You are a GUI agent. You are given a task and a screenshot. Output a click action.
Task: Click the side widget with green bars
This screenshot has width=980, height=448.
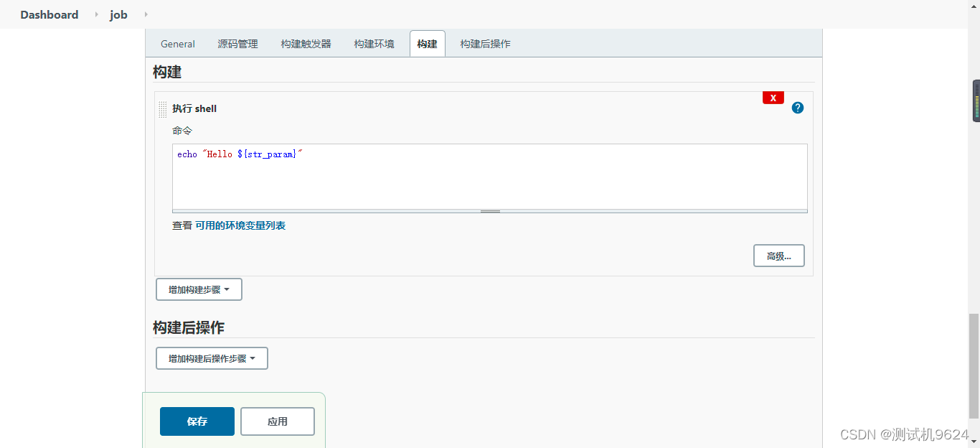click(x=976, y=101)
